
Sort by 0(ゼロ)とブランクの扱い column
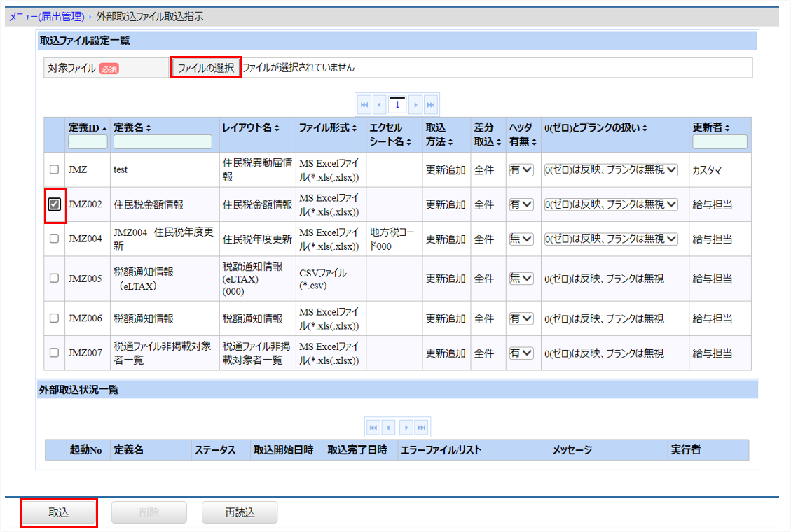pos(596,128)
